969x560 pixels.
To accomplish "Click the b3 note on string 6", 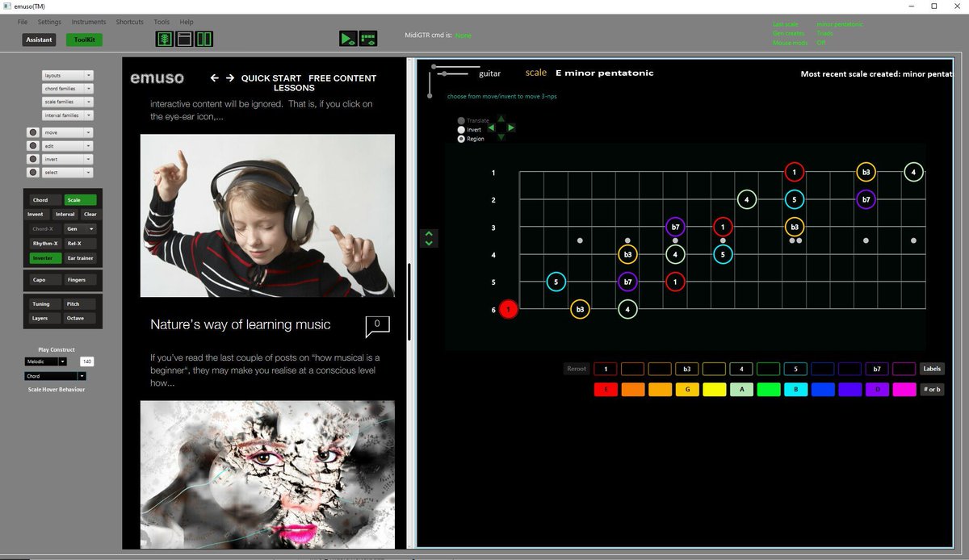I will [580, 309].
